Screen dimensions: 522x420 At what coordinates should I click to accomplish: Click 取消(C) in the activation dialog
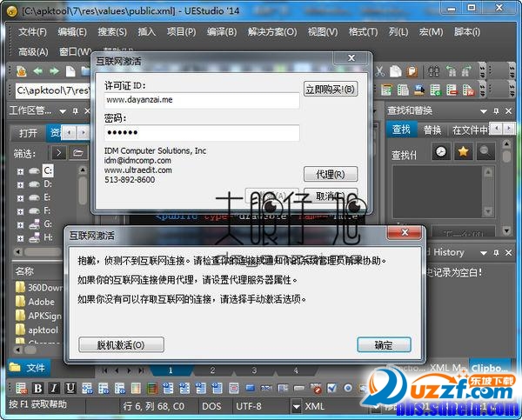(331, 196)
